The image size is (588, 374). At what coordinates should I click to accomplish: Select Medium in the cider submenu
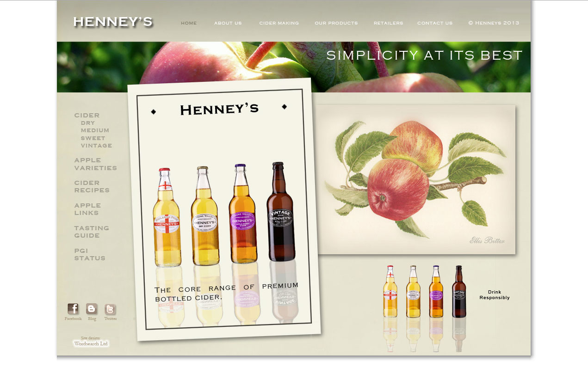pyautogui.click(x=95, y=130)
